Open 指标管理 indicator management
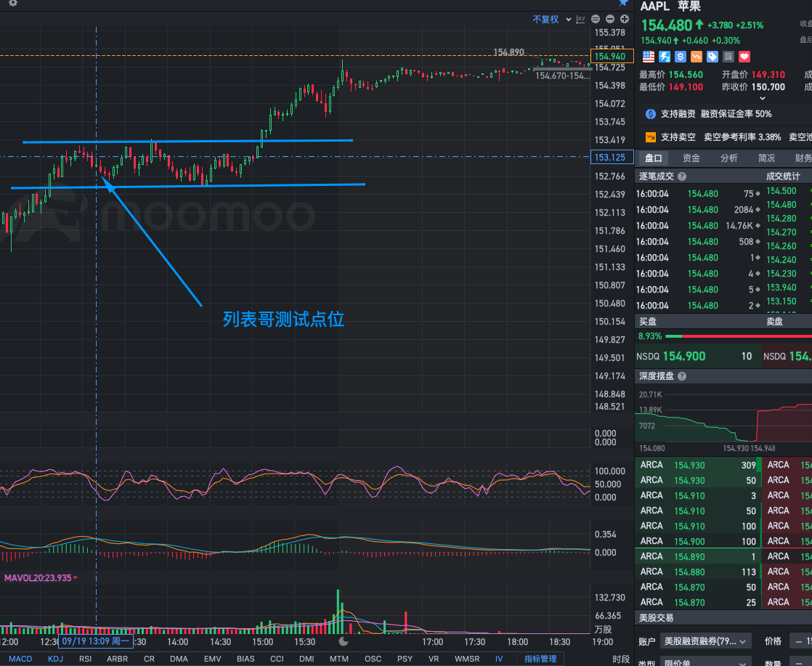The width and height of the screenshot is (812, 666). coord(540,659)
